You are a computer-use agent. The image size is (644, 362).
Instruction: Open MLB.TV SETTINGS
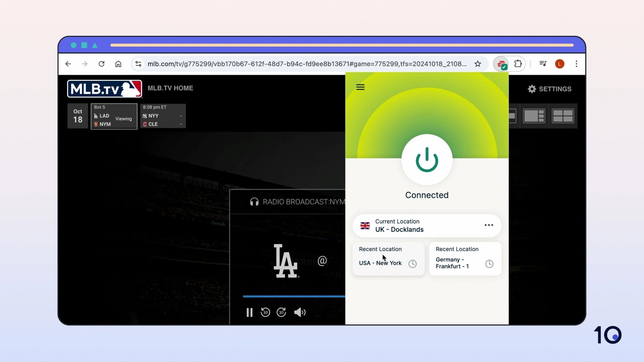549,89
